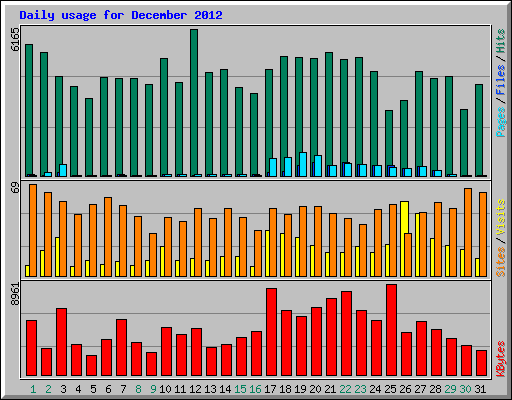Click the tallest green Hits bar for day 12
512x400 pixels.
click(194, 103)
